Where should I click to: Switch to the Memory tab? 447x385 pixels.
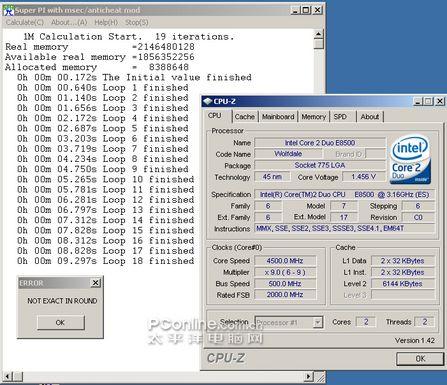(313, 117)
